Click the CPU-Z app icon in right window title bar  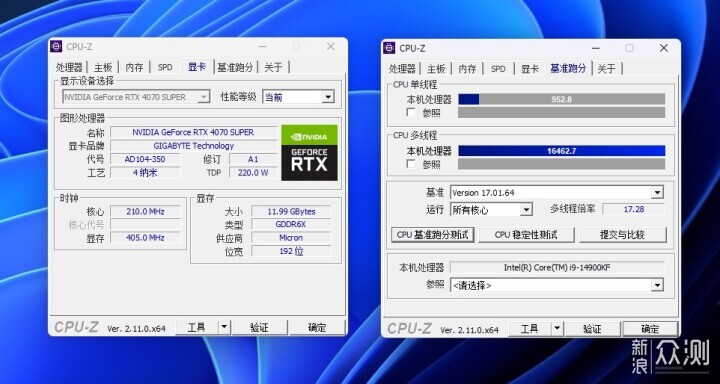(389, 48)
